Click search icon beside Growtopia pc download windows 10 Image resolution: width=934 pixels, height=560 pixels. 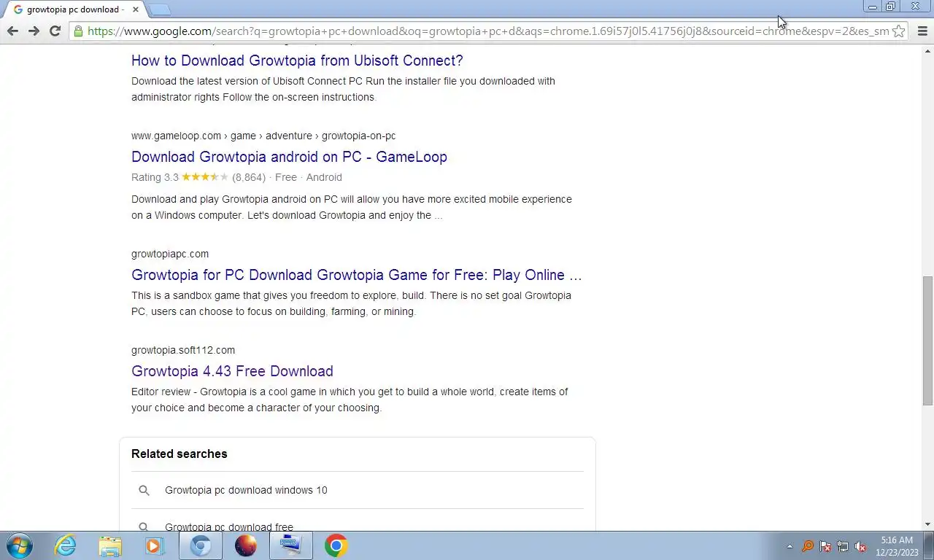(x=144, y=490)
